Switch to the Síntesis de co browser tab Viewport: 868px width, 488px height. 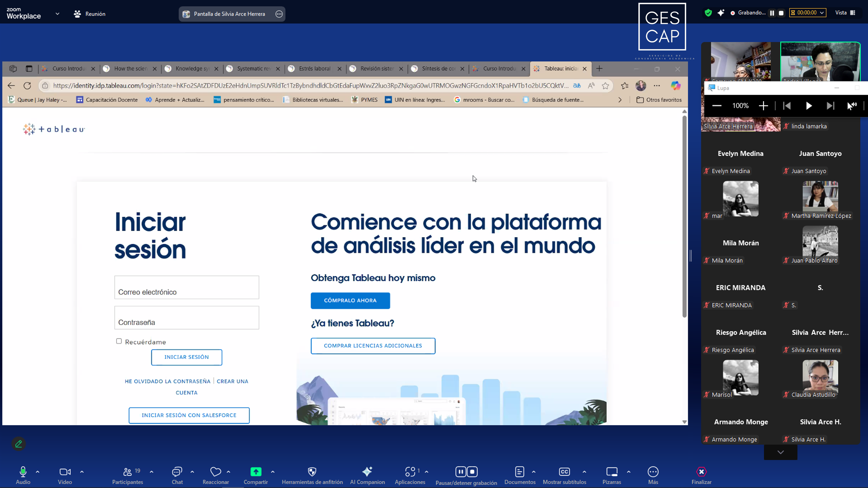438,69
